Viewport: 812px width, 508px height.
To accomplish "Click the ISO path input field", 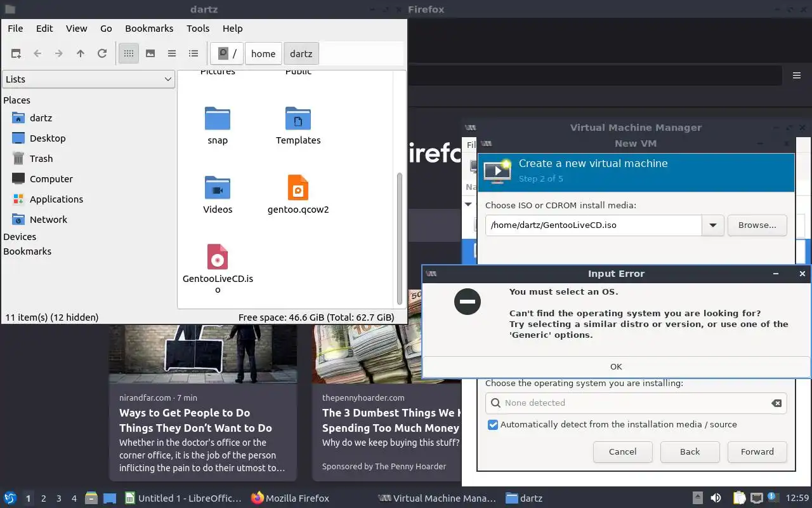I will click(594, 225).
